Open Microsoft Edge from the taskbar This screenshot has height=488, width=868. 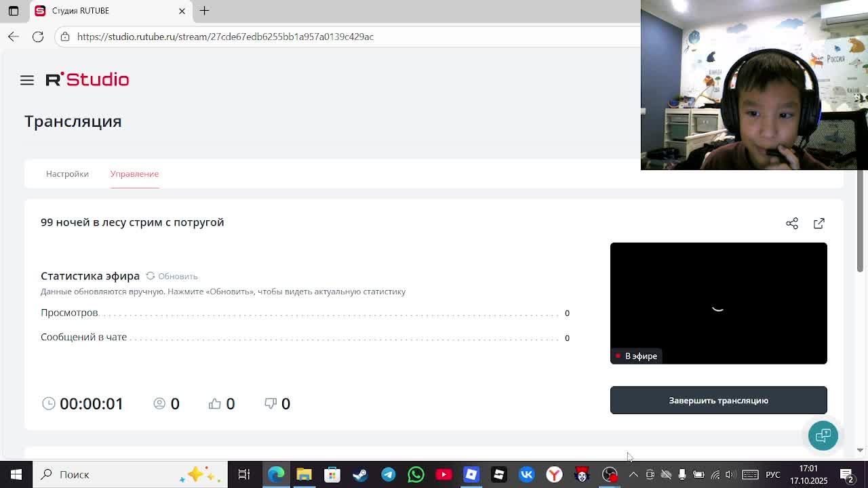(x=277, y=474)
